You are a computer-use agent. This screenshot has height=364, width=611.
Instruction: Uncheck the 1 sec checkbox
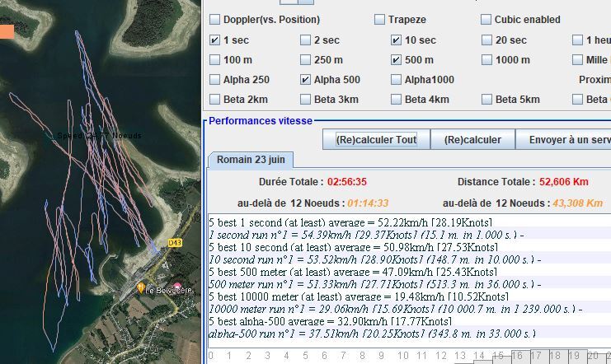[x=214, y=40]
